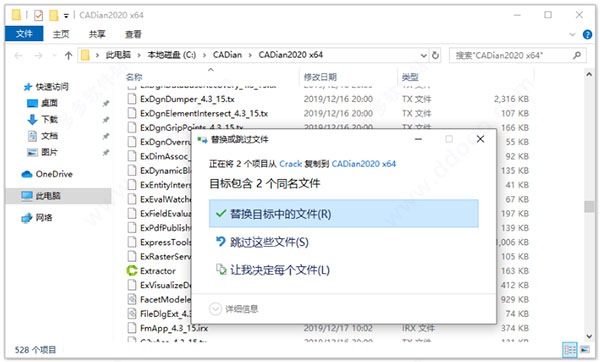
Task: Click CADian in the address breadcrumb
Action: (227, 55)
